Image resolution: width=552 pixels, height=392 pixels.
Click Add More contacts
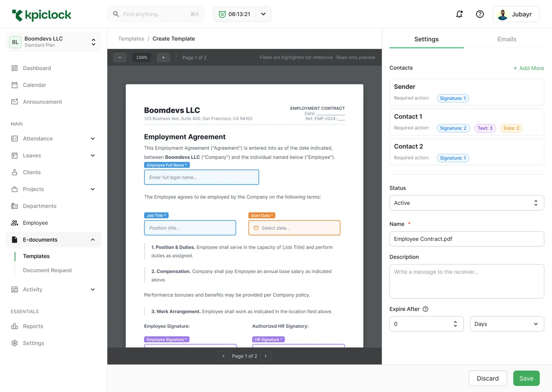(x=529, y=68)
